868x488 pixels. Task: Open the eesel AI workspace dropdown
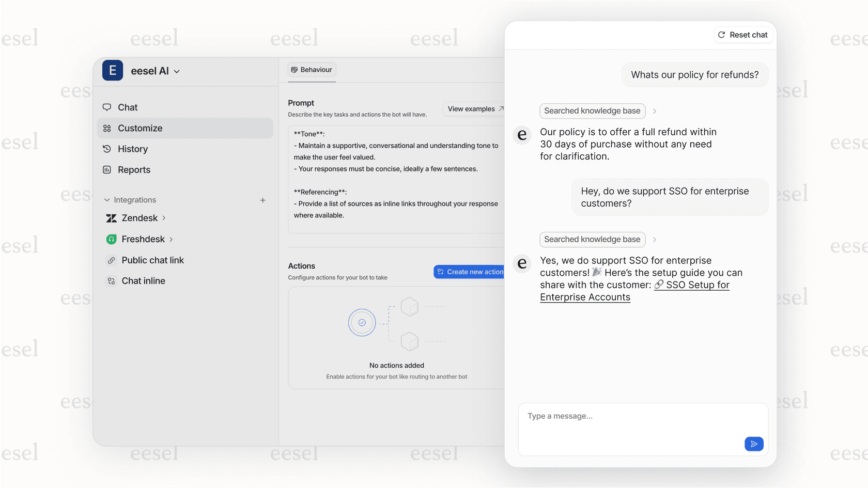tap(177, 71)
